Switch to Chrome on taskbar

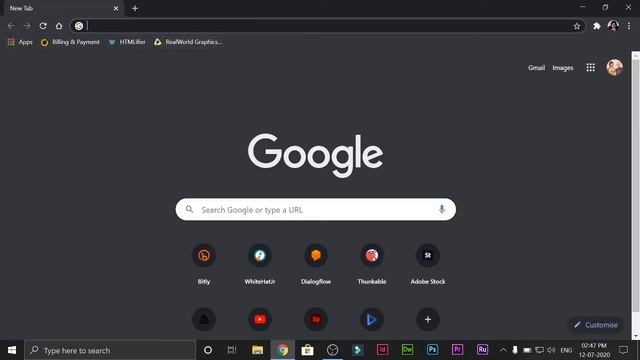click(282, 350)
